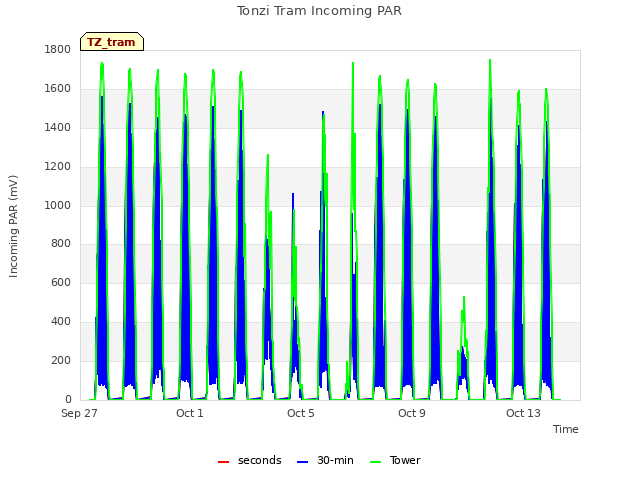Image resolution: width=640 pixels, height=480 pixels.
Task: Click the 0 y-axis tick value
Action: (x=68, y=400)
